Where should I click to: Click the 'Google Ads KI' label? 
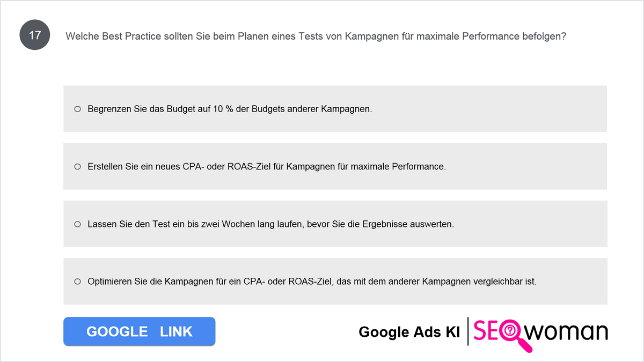409,332
